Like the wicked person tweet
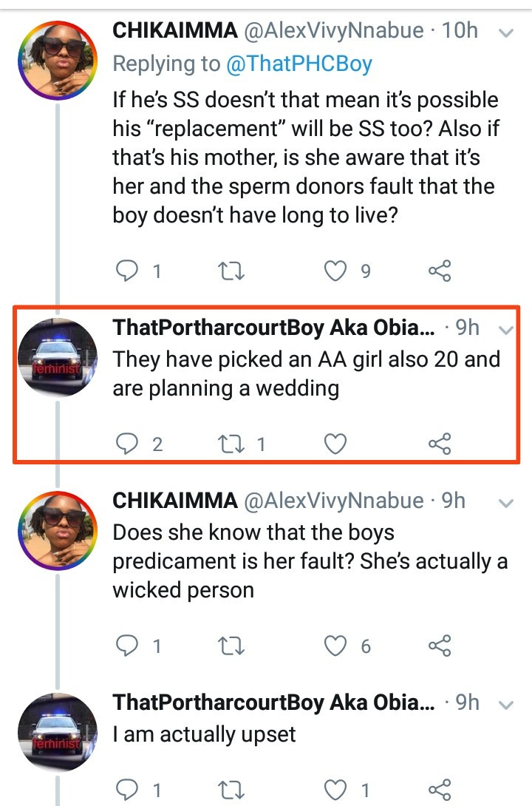 (336, 646)
